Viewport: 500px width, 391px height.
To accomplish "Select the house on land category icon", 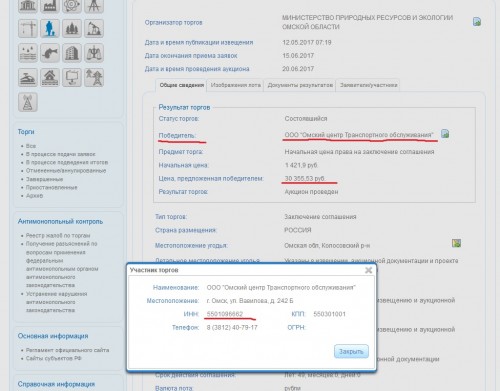I will click(50, 77).
